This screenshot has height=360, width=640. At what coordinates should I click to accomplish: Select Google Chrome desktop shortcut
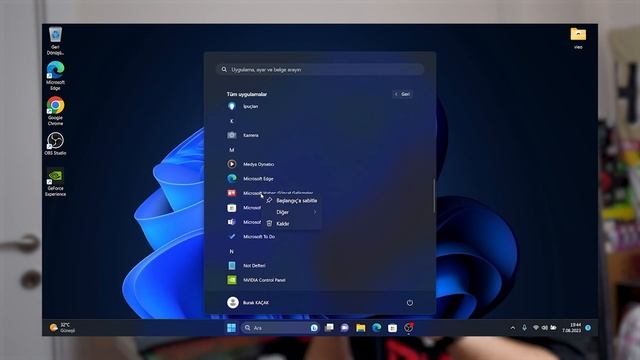[55, 111]
